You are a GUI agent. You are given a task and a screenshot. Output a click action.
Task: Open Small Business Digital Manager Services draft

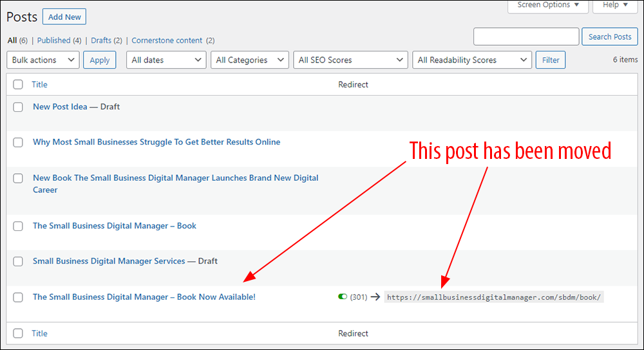coord(109,261)
